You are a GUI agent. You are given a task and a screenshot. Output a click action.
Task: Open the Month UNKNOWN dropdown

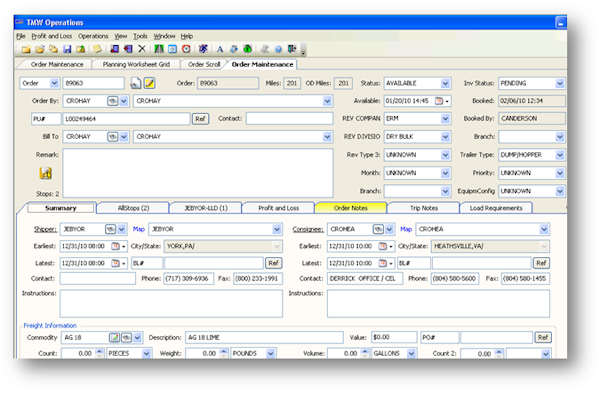coord(445,173)
